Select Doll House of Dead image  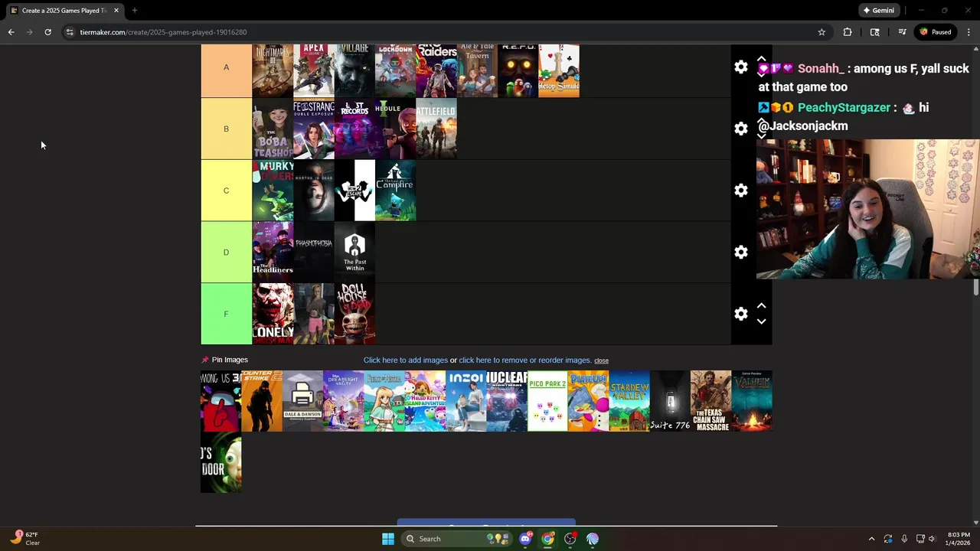[354, 314]
